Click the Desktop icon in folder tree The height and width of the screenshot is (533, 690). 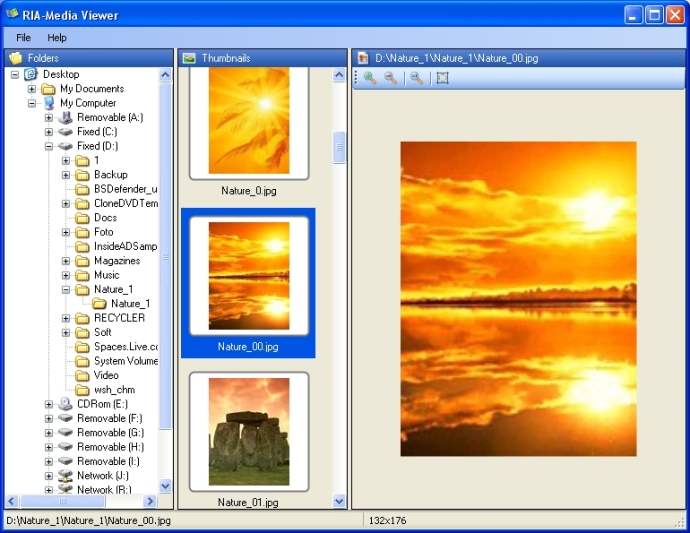(31, 74)
